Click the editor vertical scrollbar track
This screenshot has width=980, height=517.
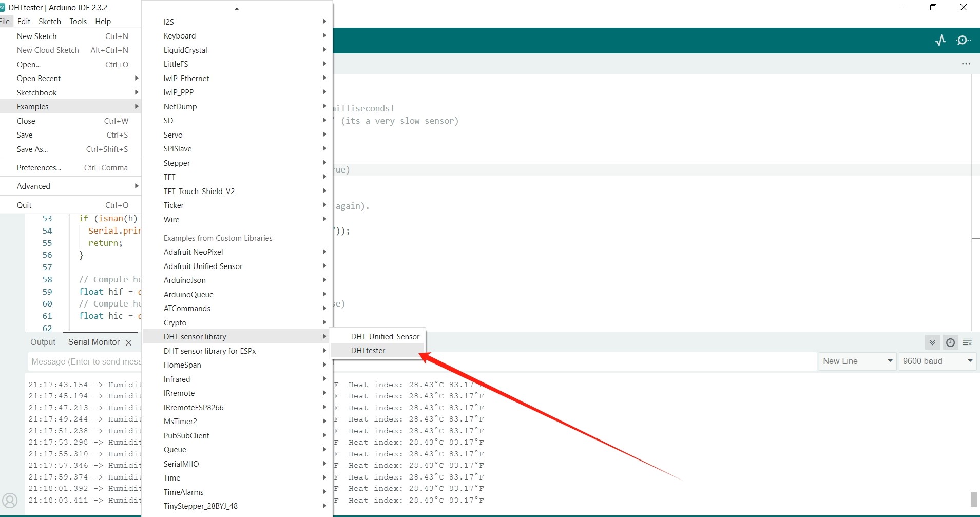[x=976, y=203]
